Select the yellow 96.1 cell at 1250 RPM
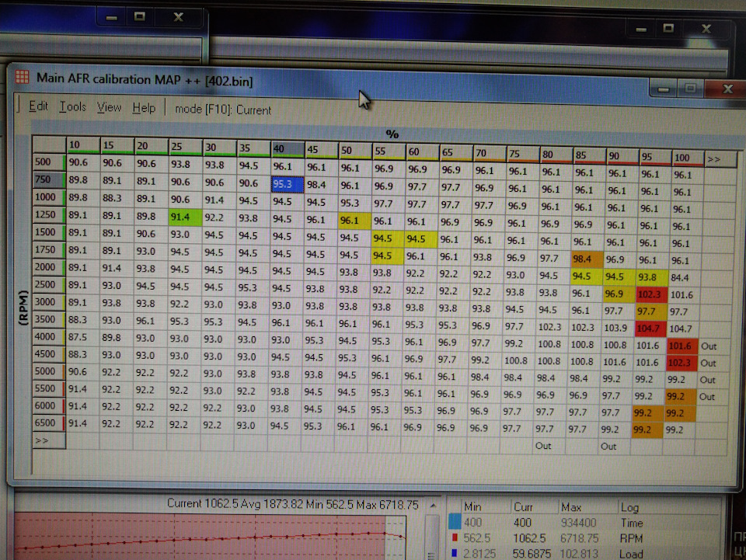Screen dimensions: 746x560 [354, 220]
